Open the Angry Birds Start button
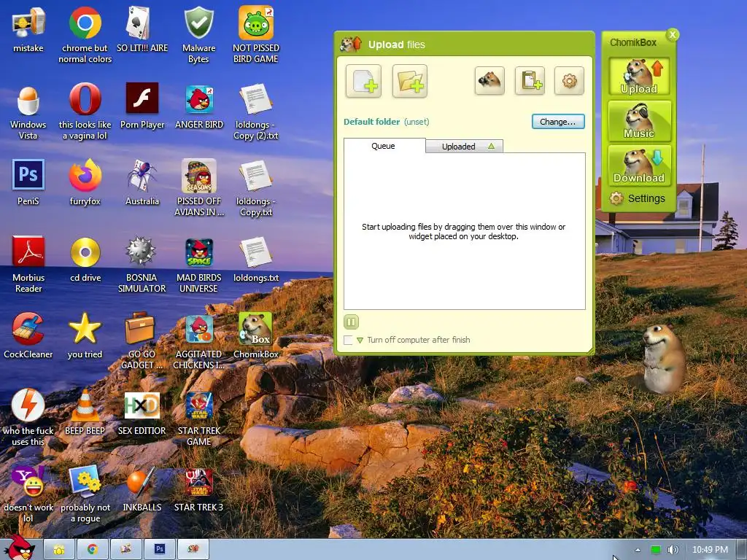The width and height of the screenshot is (747, 560). 21,548
